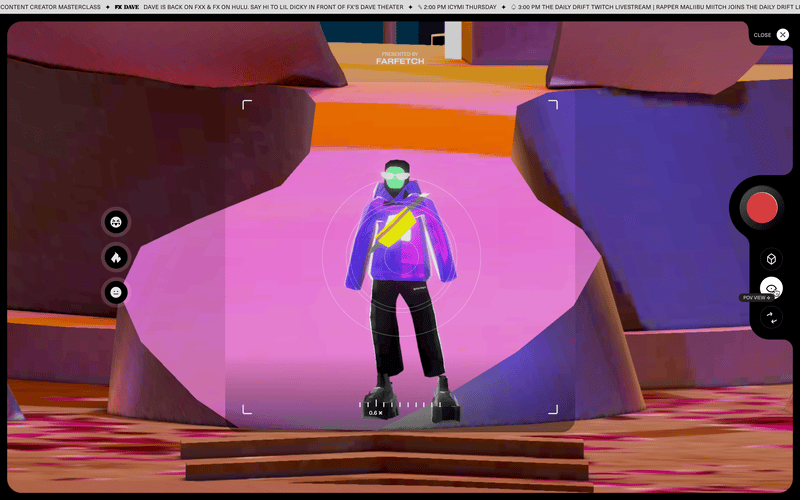Screen dimensions: 800x500
Task: Click the swap arrows camera icon
Action: [x=771, y=318]
